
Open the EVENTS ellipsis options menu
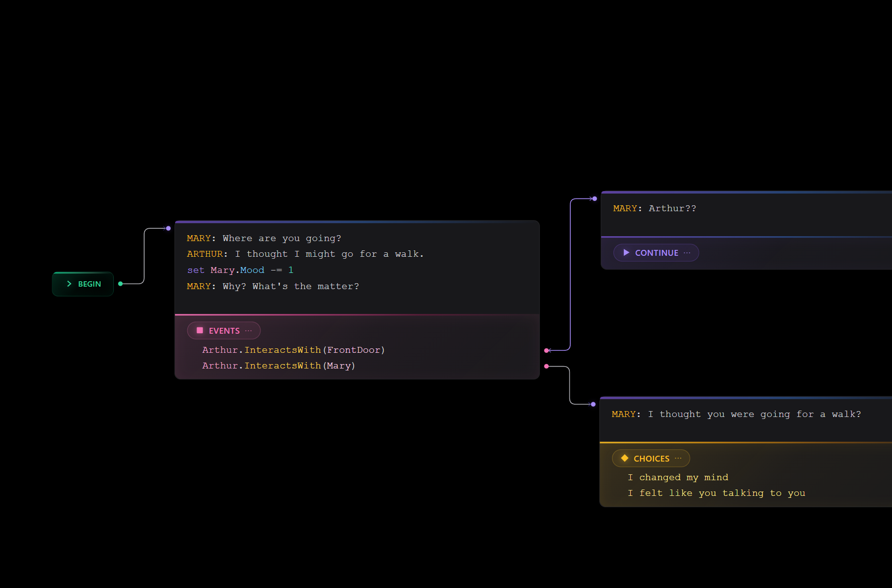click(x=249, y=331)
